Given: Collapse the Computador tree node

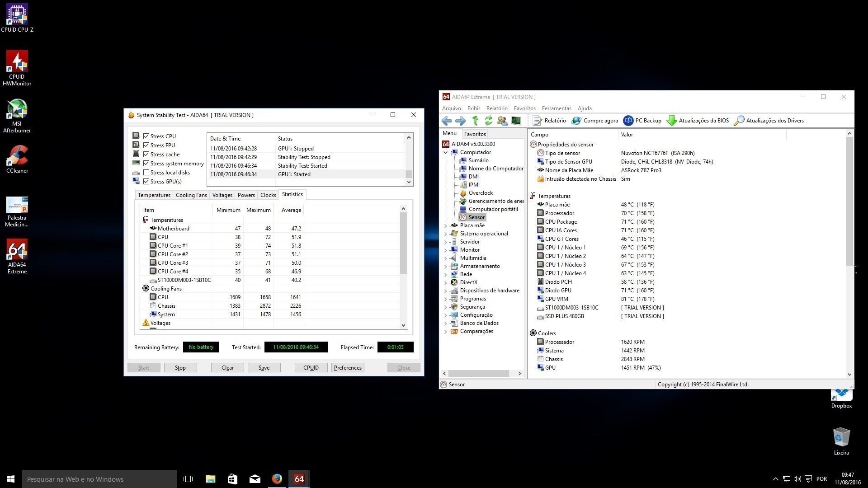Looking at the screenshot, I should (x=446, y=153).
